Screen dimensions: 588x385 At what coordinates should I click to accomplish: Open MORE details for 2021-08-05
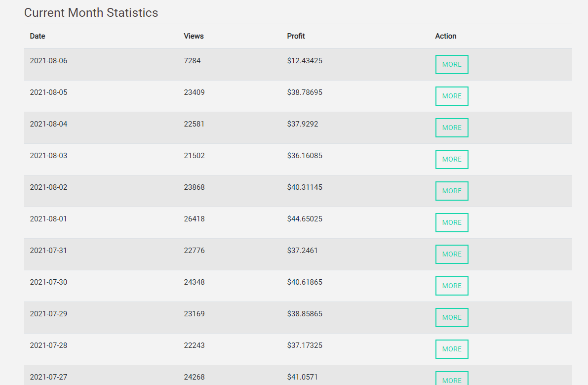(452, 96)
